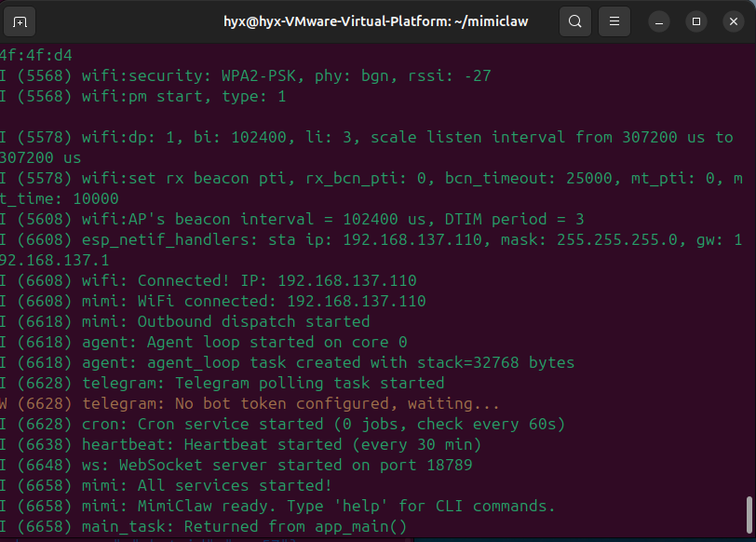Click the 'wifi:set rx beacon pti' line

pyautogui.click(x=371, y=179)
